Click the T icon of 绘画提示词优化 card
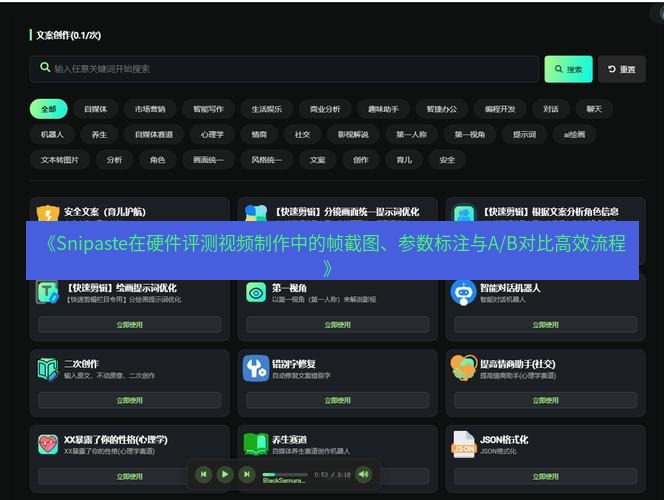Screen dimensions: 664x500 (48, 292)
